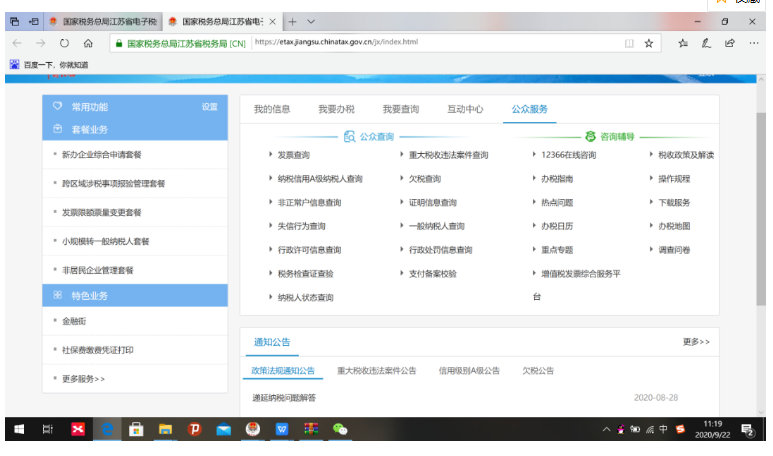Open 百度一下 bookmark in favorites bar

(x=49, y=65)
